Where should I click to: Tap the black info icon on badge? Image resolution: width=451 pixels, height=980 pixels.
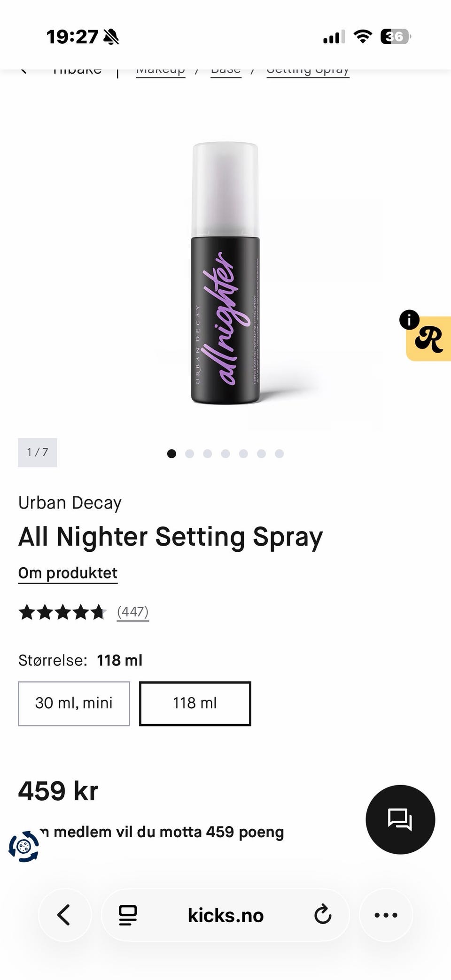click(409, 320)
